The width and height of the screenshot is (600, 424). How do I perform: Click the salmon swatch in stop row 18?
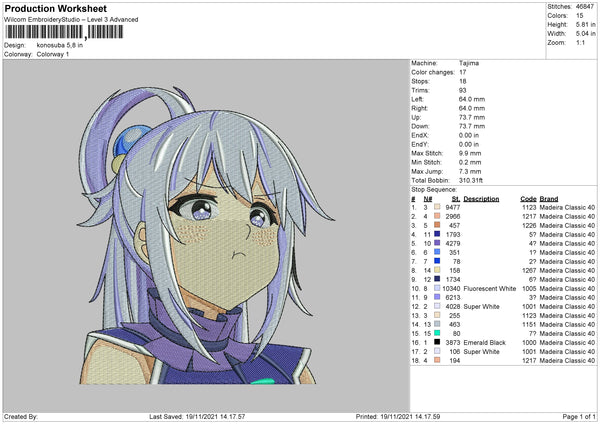coord(437,360)
